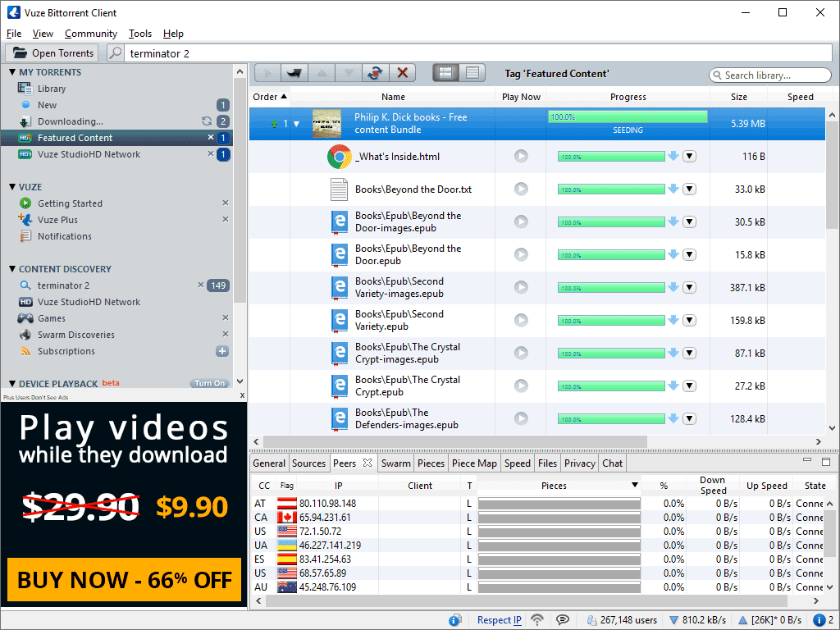Open the Community menu

tap(91, 34)
